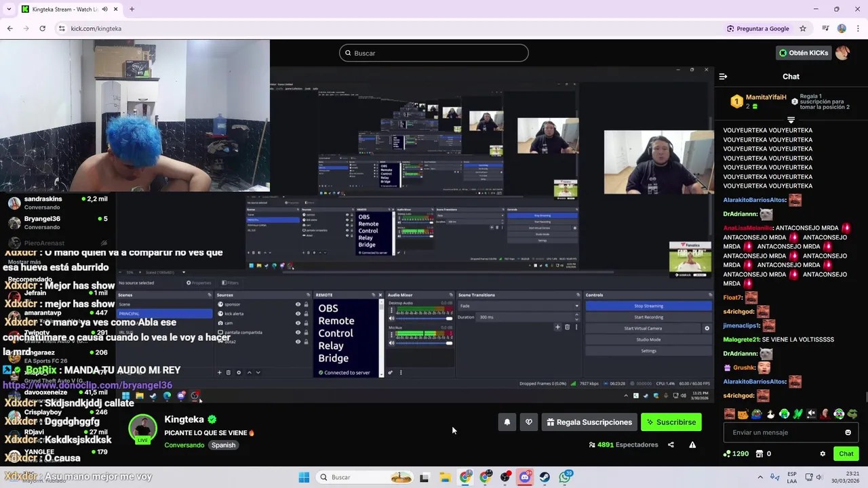Select the PRINCIPAL scene in OBS

[165, 314]
